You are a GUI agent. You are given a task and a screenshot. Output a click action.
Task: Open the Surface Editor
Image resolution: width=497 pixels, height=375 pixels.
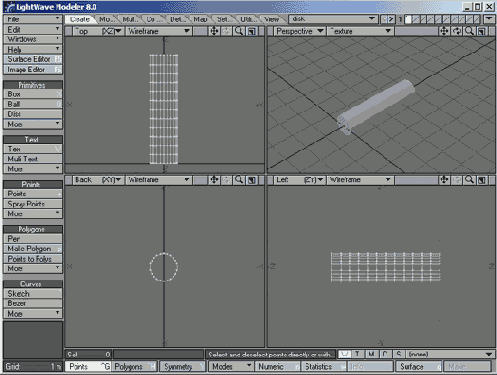tap(33, 59)
